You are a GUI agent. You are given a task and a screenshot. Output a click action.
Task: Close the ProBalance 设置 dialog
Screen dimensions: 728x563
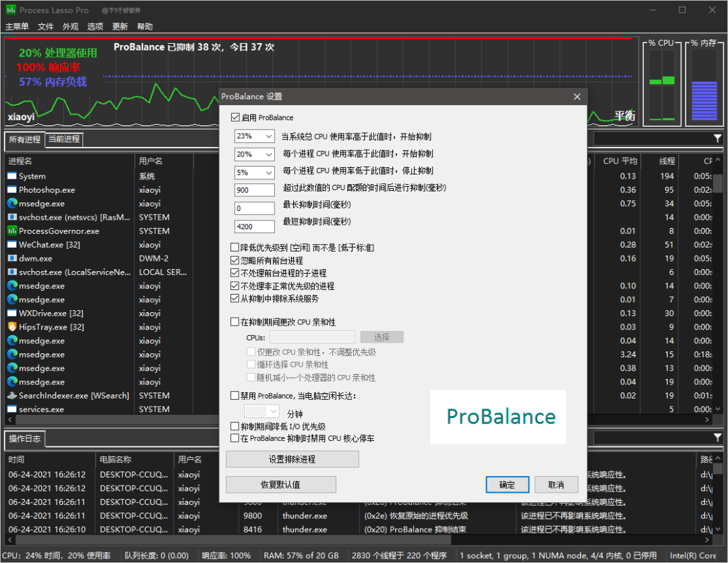[577, 97]
